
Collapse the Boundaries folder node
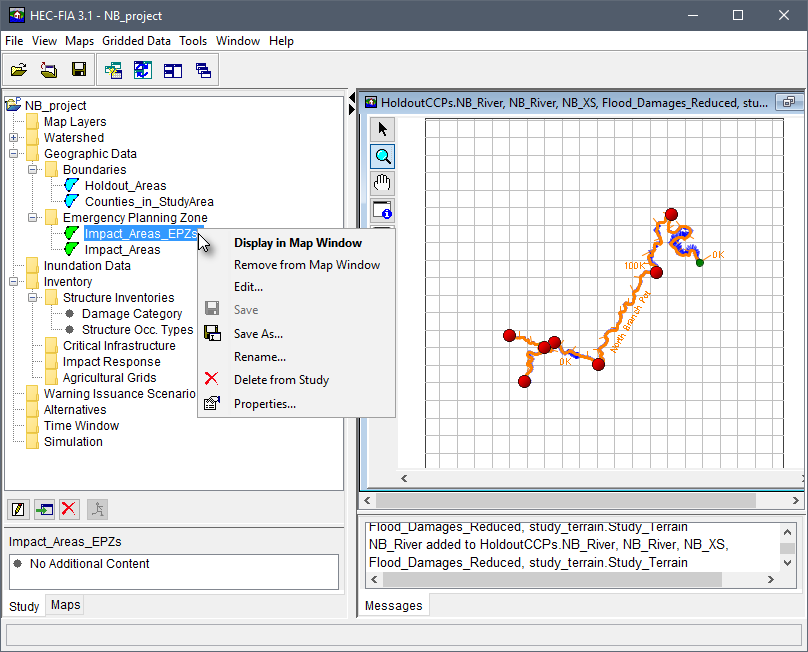tap(33, 170)
